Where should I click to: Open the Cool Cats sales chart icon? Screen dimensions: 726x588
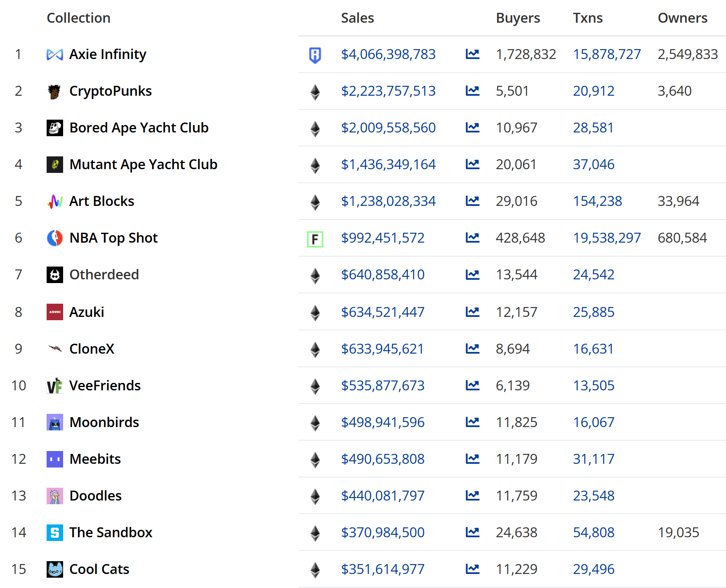[472, 569]
